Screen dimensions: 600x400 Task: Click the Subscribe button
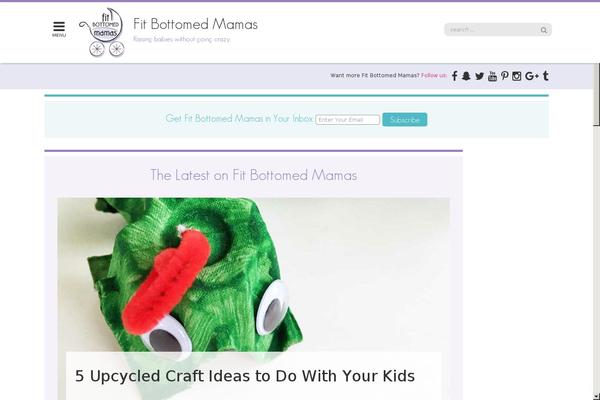[x=404, y=119]
